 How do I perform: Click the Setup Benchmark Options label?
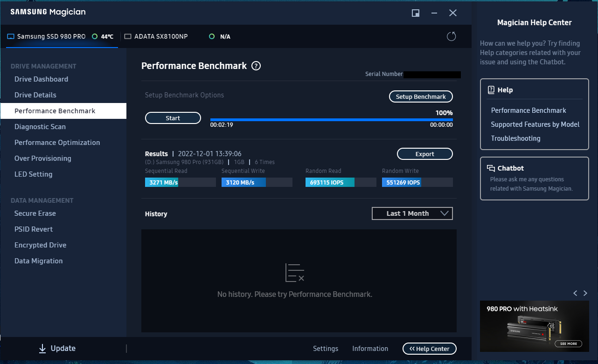(184, 95)
